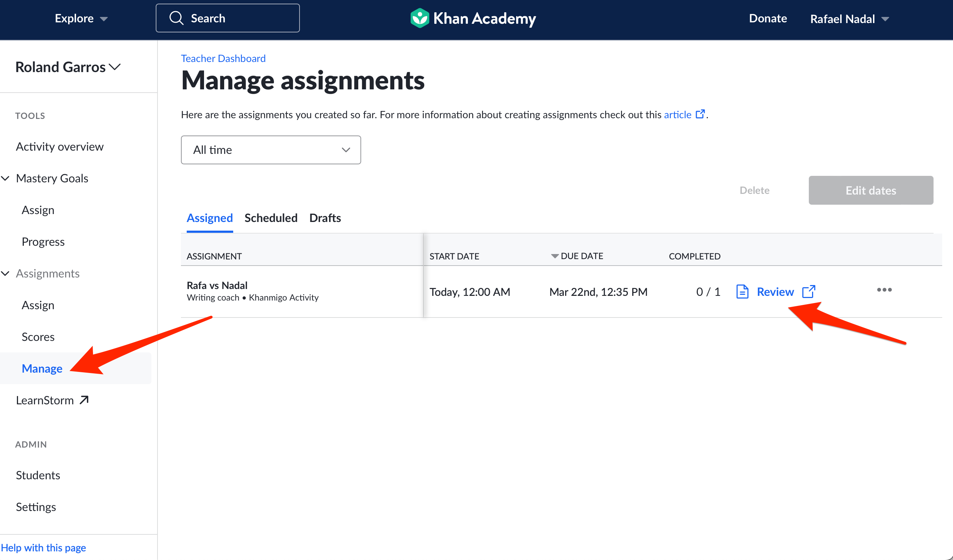Click the Teacher Dashboard breadcrumb link
953x560 pixels.
[223, 58]
